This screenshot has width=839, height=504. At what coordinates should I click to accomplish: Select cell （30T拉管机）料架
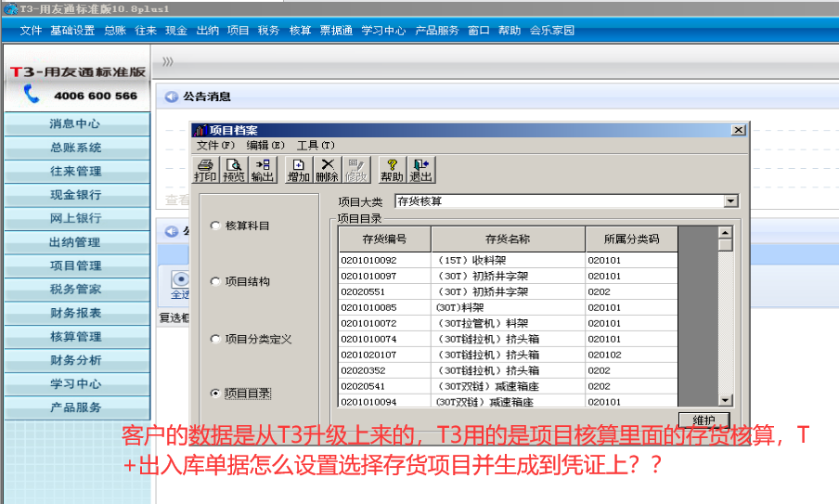coord(508,323)
